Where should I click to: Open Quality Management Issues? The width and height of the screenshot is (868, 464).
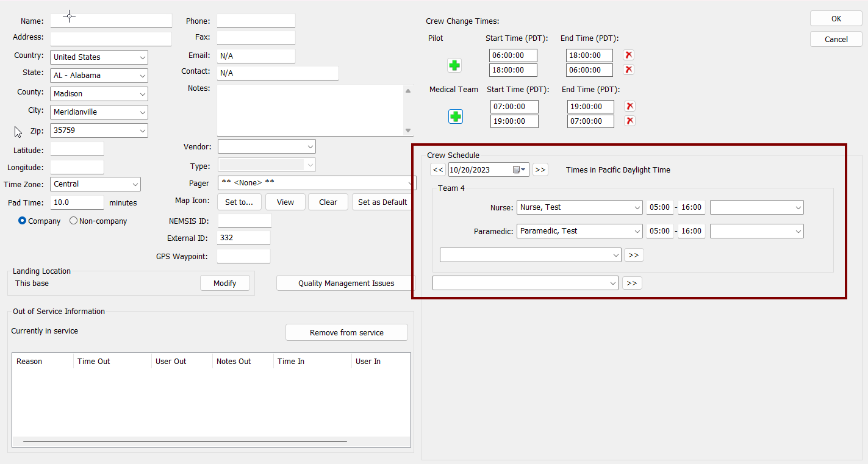click(346, 283)
